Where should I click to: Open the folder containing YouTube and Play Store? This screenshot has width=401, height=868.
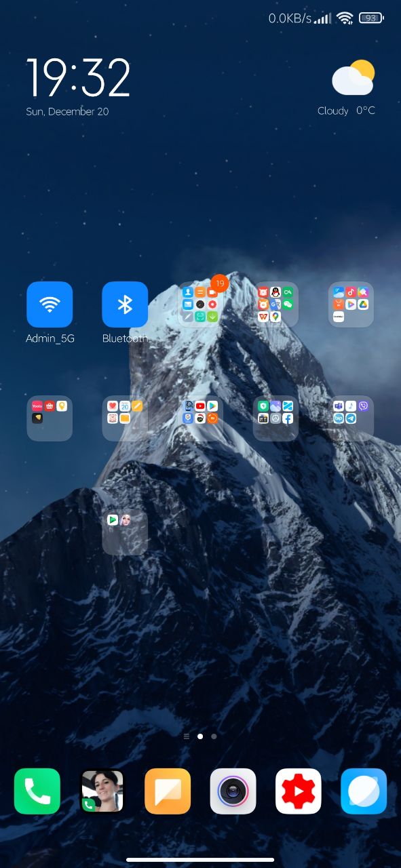(200, 418)
